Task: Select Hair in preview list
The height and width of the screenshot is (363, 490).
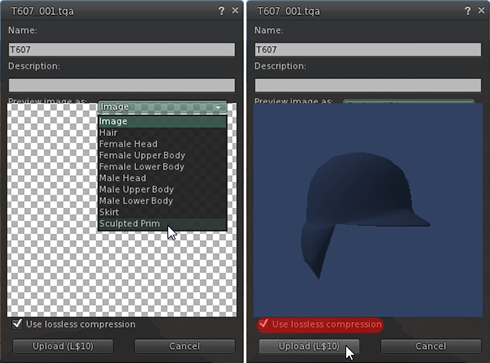Action: 162,133
